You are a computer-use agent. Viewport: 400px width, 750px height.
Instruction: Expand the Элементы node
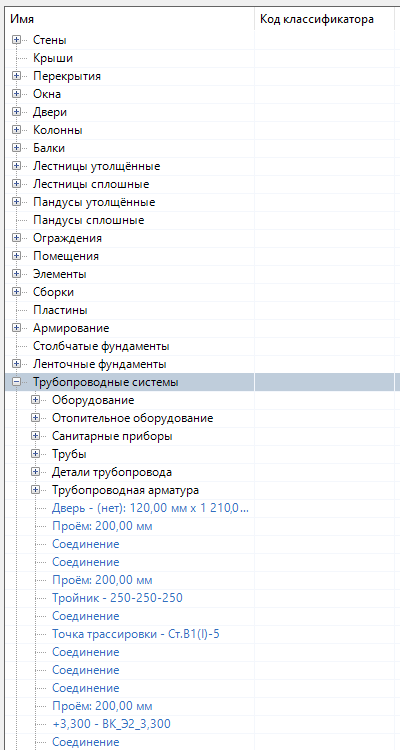(17, 275)
